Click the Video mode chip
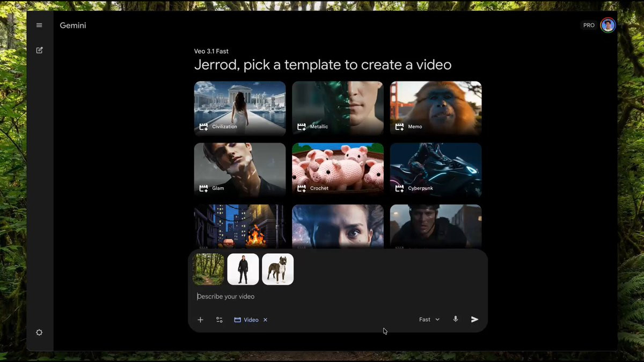644x362 pixels. click(251, 320)
